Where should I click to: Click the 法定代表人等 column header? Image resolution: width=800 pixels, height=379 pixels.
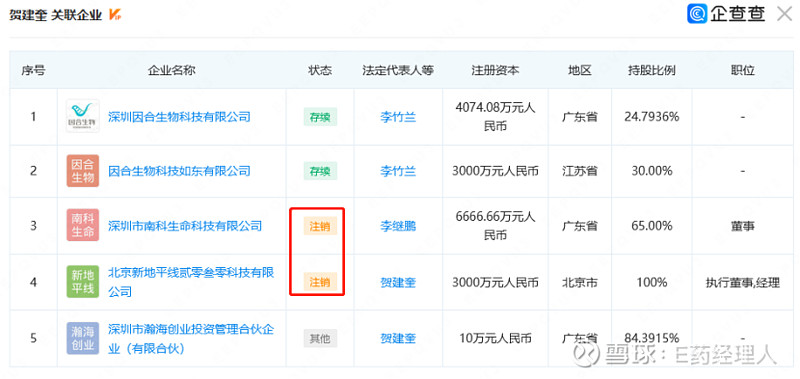(x=398, y=70)
